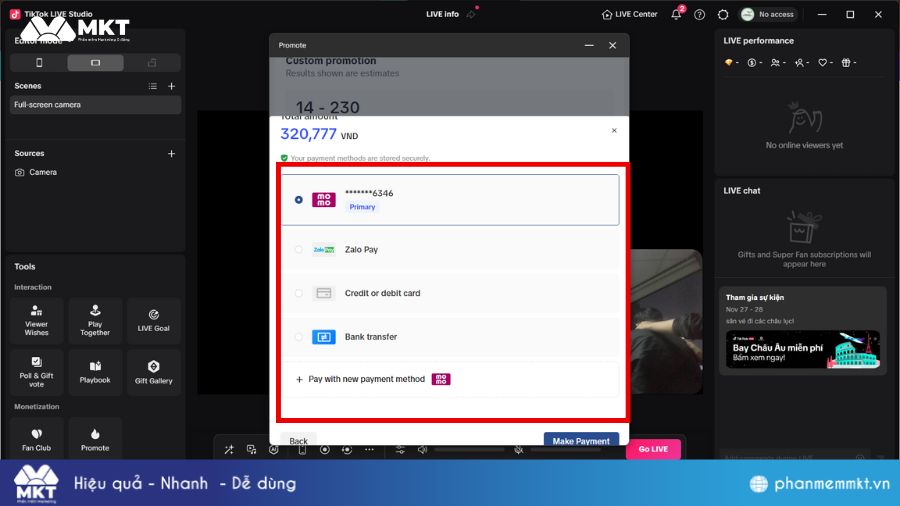Open the effects magic wand icon

[x=229, y=449]
